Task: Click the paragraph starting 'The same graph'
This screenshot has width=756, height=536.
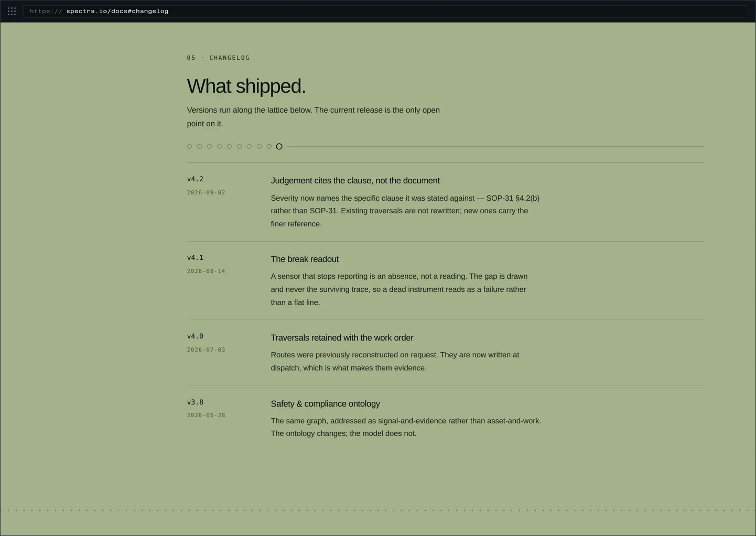Action: click(x=406, y=427)
